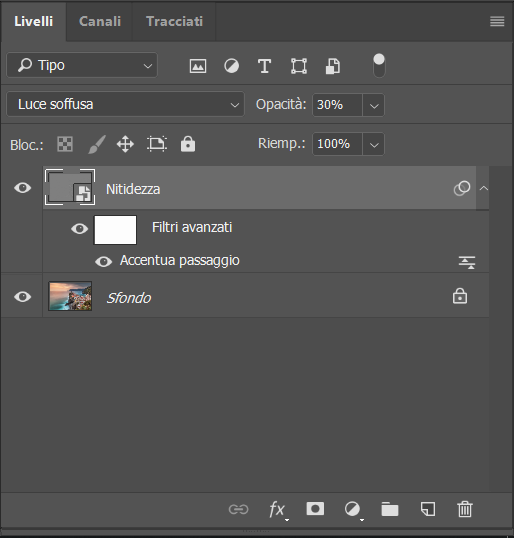Filter layers by shape layer icon
The image size is (514, 538).
click(299, 66)
